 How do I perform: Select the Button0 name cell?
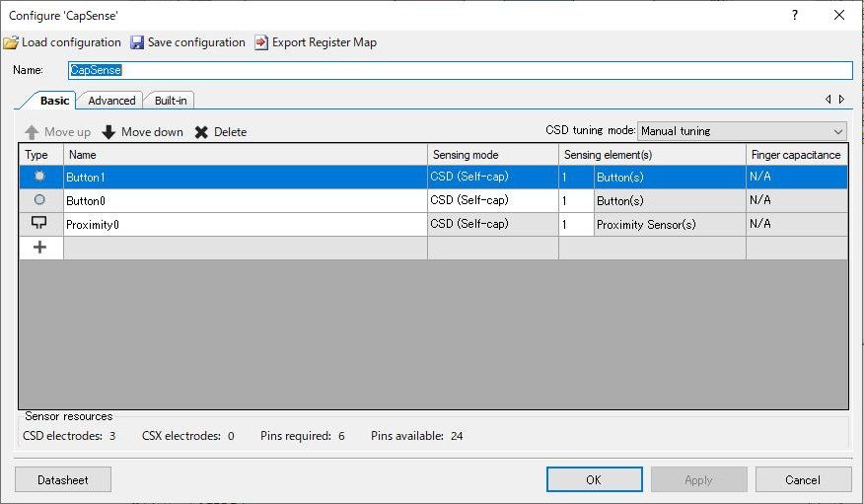coord(246,200)
